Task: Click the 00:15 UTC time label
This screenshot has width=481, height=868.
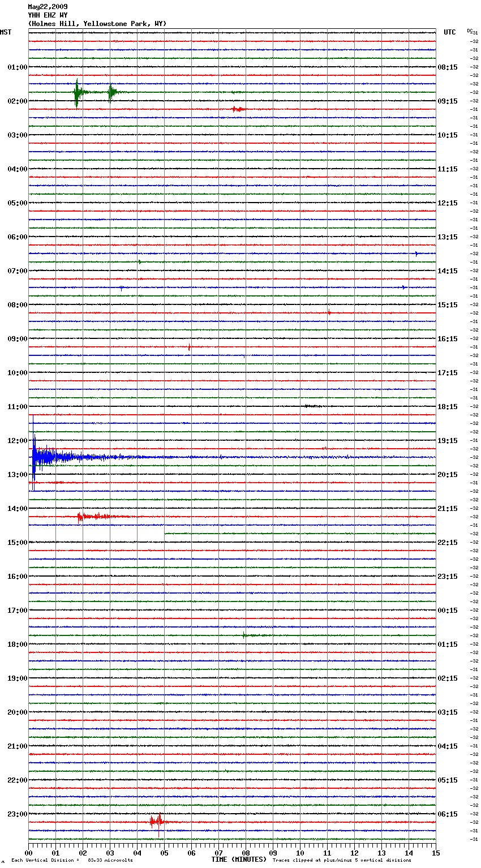Action: (448, 611)
